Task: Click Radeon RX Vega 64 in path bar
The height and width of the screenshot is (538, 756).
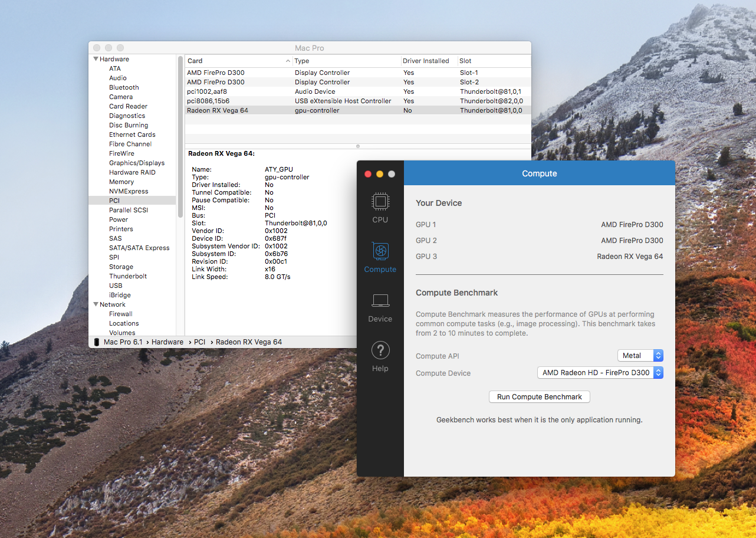Action: click(x=249, y=342)
